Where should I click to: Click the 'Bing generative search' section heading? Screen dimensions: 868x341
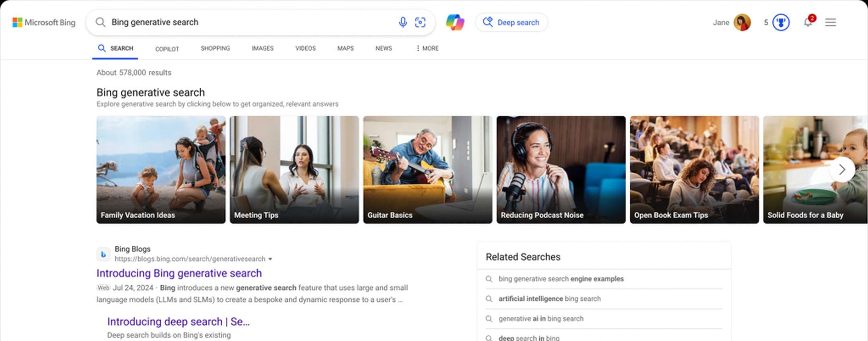[151, 92]
